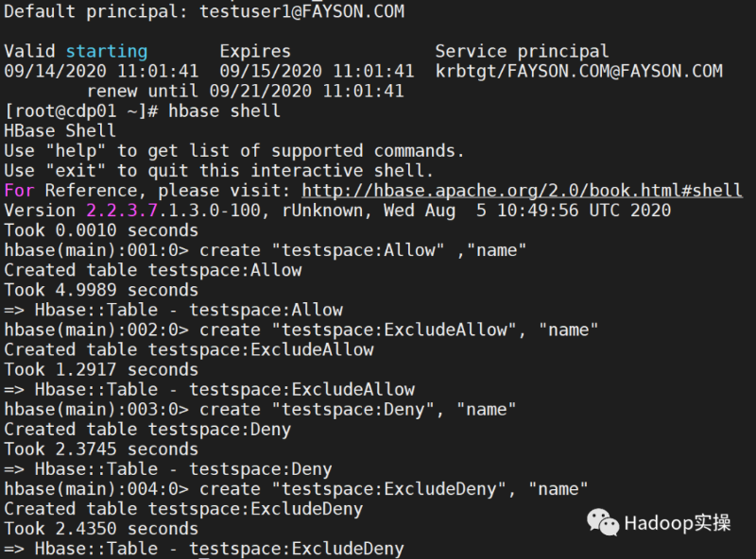
Task: Click the WeChat logo watermark icon
Action: (603, 522)
